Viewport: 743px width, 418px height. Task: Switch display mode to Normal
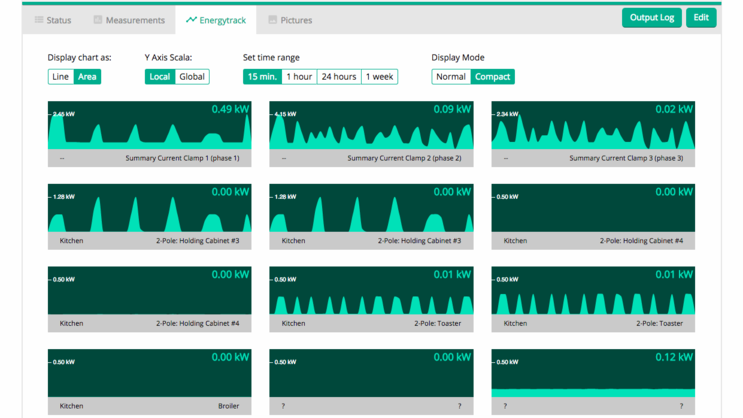click(451, 77)
